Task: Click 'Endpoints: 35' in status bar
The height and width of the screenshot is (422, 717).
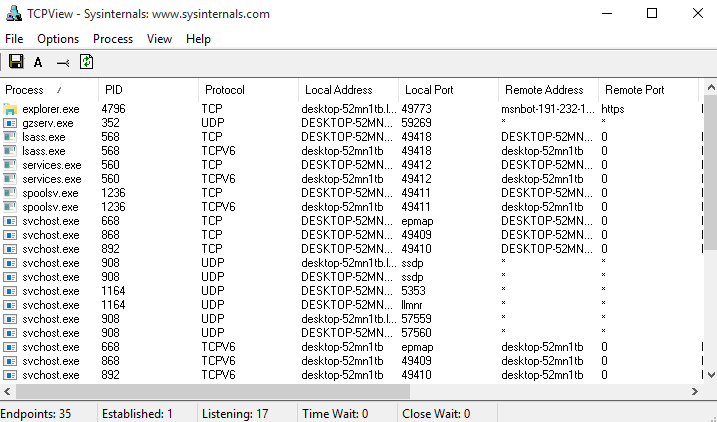Action: coord(36,414)
